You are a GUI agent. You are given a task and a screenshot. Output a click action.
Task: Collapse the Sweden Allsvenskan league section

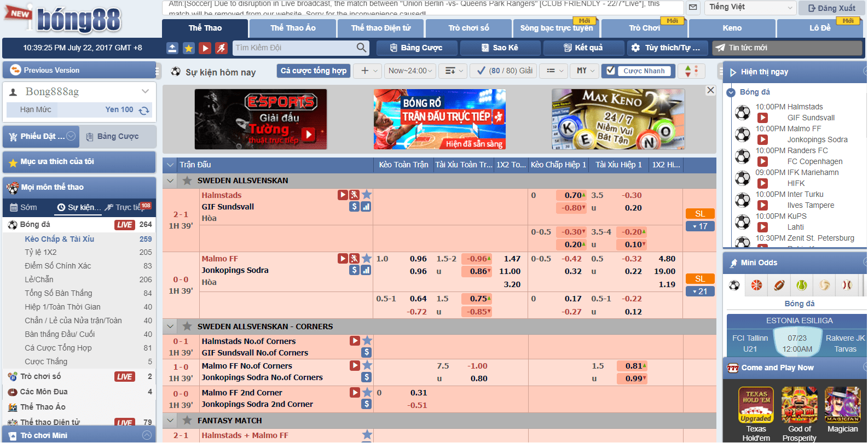tap(170, 180)
